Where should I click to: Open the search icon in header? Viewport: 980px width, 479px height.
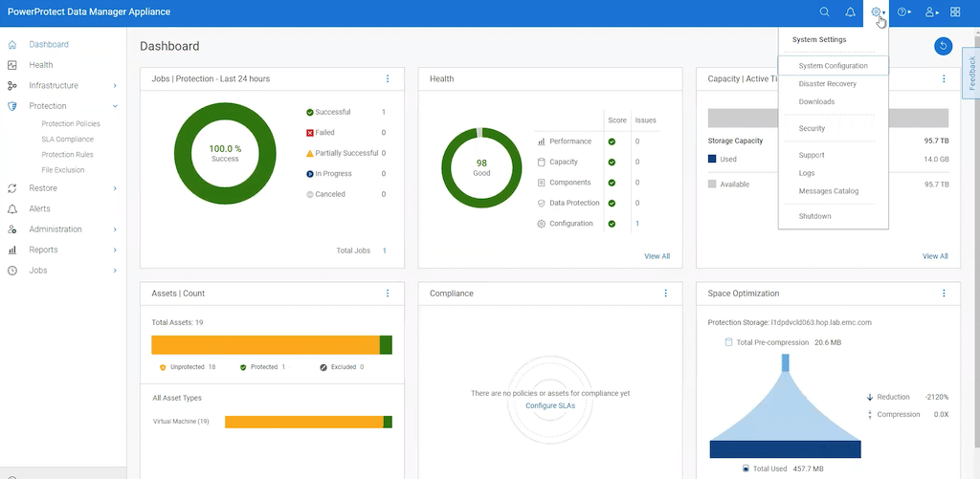(x=824, y=11)
